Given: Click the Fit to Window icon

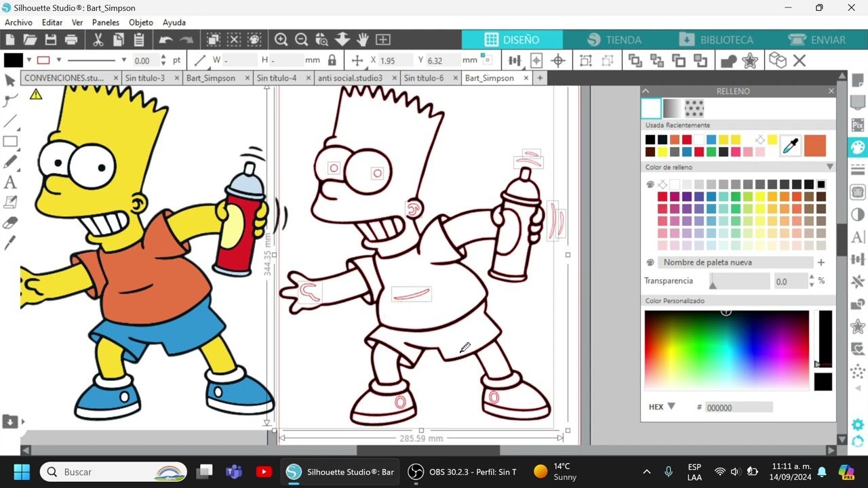Looking at the screenshot, I should coord(383,39).
